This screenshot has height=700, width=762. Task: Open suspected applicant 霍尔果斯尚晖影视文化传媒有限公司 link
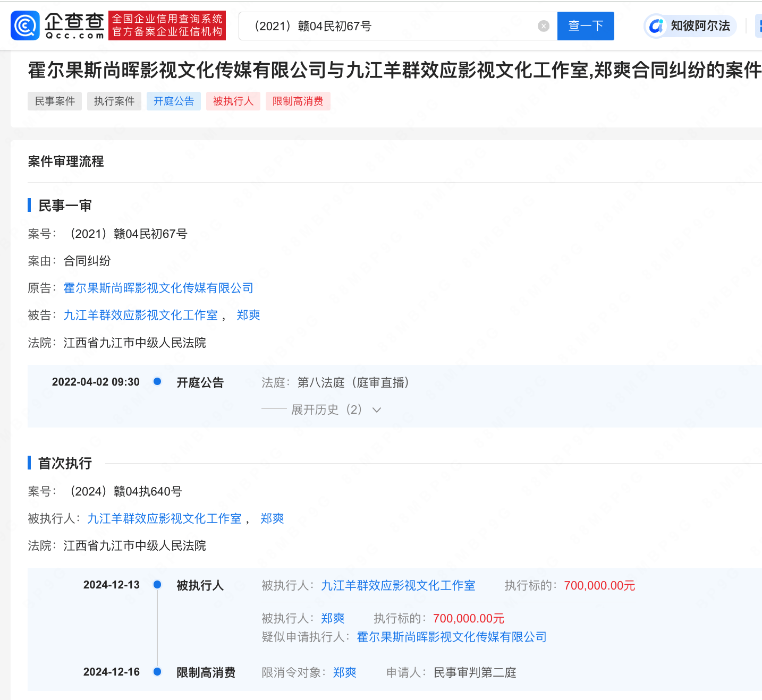click(x=452, y=637)
